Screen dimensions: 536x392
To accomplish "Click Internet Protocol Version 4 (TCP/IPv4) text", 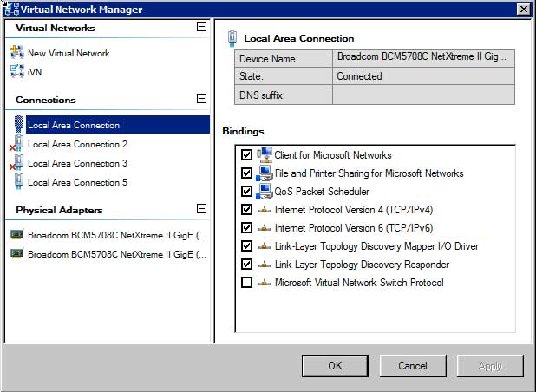I will [x=354, y=210].
